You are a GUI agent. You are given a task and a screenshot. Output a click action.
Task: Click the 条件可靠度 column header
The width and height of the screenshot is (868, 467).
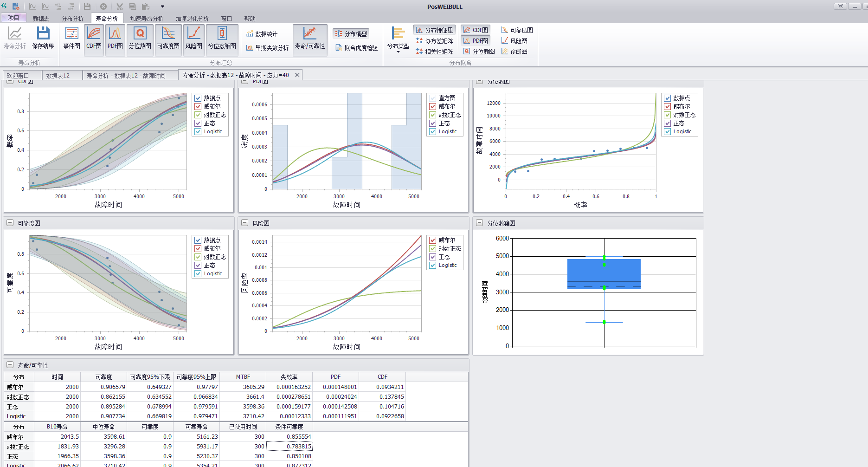[x=289, y=427]
